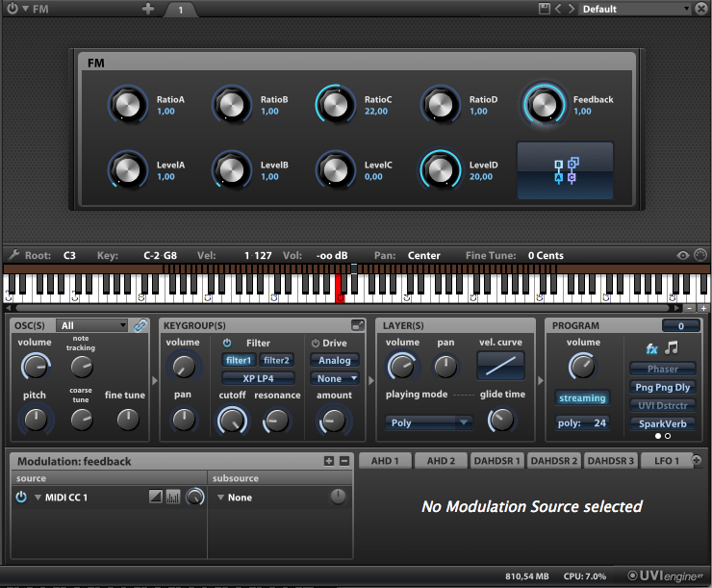Click keyboard zoom in plus button

[x=703, y=308]
